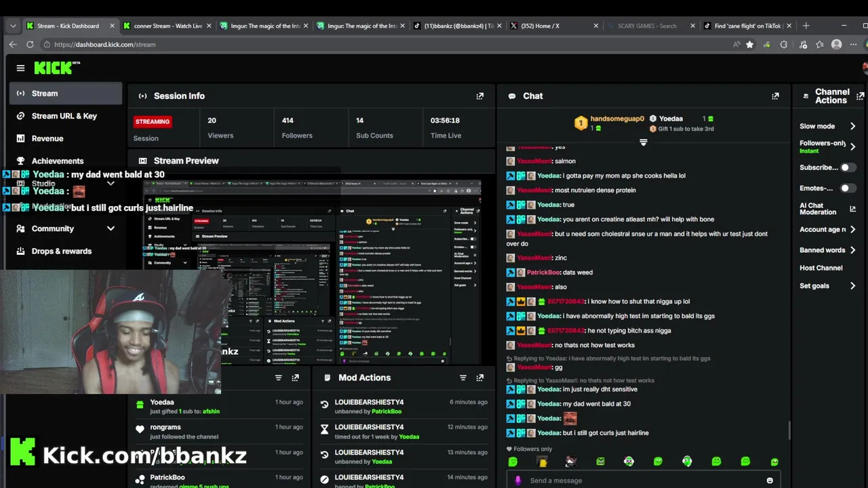Click the Kick logo in the header

click(56, 68)
